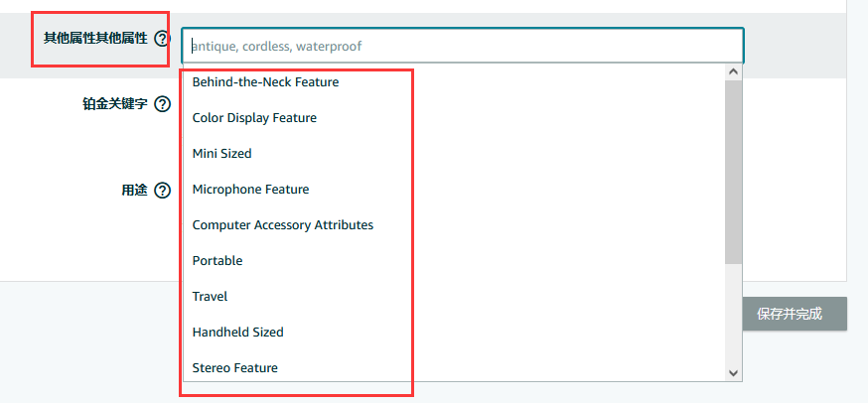This screenshot has height=403, width=868.
Task: Choose the Handheld Sized option
Action: [237, 333]
